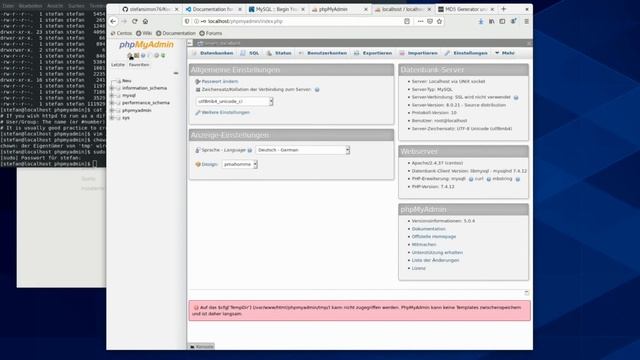This screenshot has height=360, width=640.
Task: Switch to Documentation browser tab
Action: tap(213, 9)
